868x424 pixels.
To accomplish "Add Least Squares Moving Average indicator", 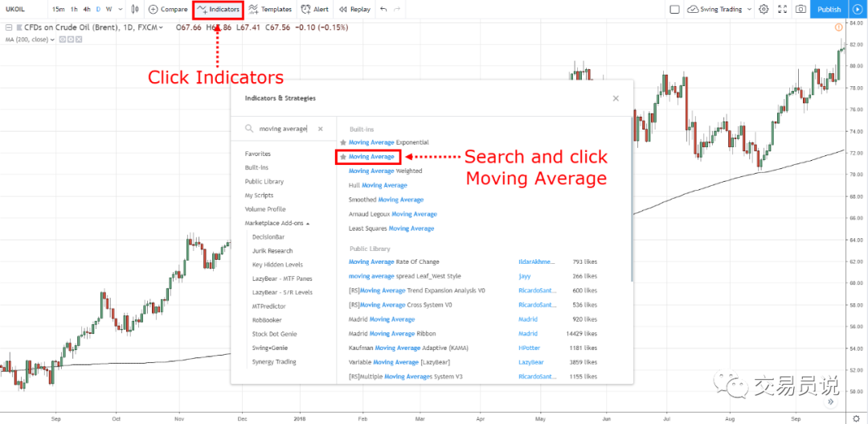I will click(391, 228).
